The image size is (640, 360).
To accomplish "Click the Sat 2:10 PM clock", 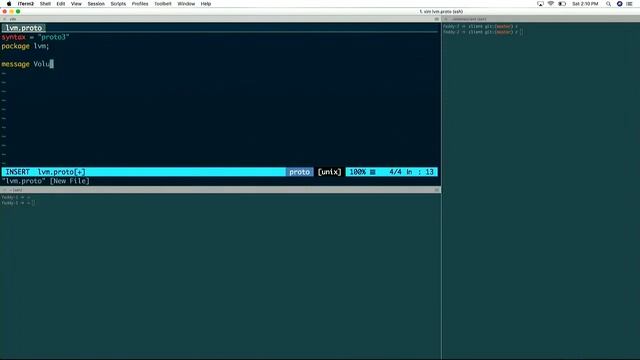I will point(585,4).
